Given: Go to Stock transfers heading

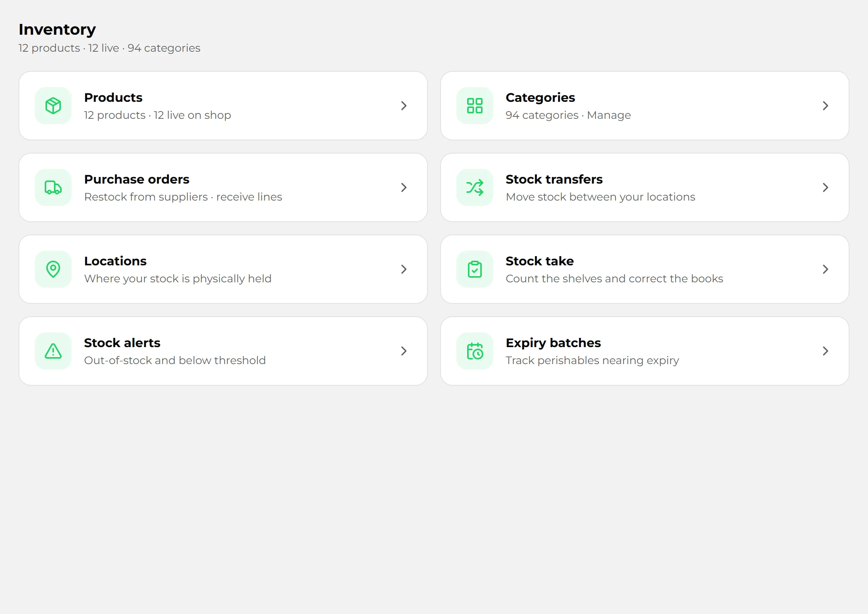Looking at the screenshot, I should pos(554,179).
